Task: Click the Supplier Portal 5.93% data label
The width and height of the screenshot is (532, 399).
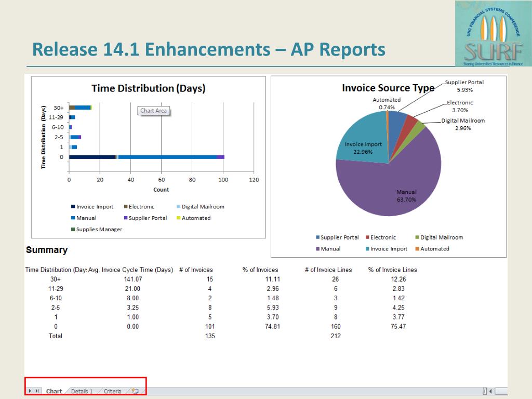Action: point(464,86)
